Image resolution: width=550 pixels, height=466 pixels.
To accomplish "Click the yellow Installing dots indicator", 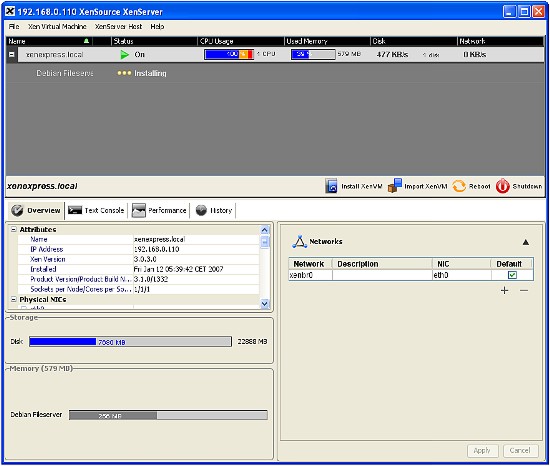I will pos(124,73).
